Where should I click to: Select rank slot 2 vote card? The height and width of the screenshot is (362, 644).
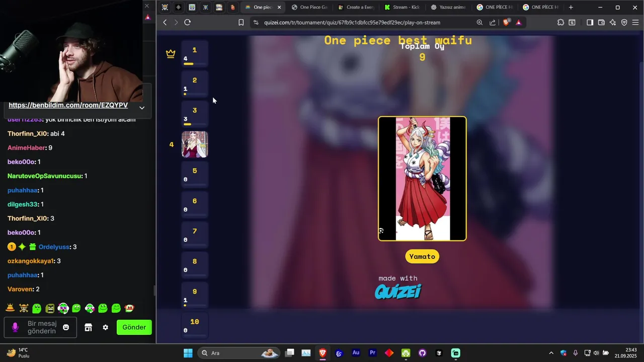click(195, 84)
